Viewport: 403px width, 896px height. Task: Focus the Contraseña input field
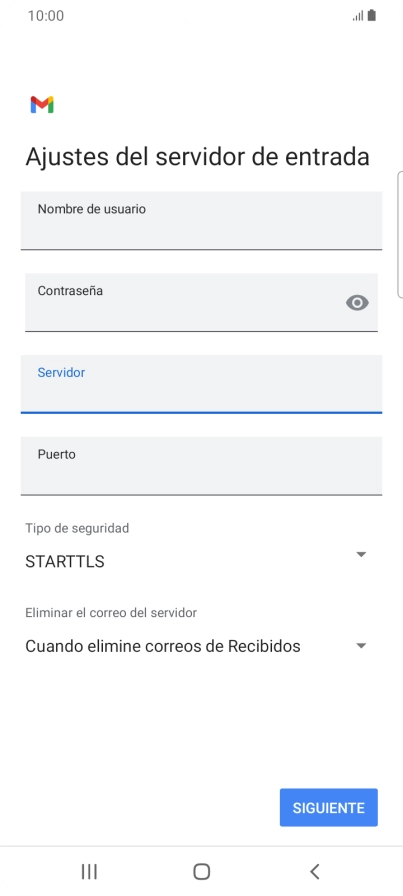coord(201,302)
